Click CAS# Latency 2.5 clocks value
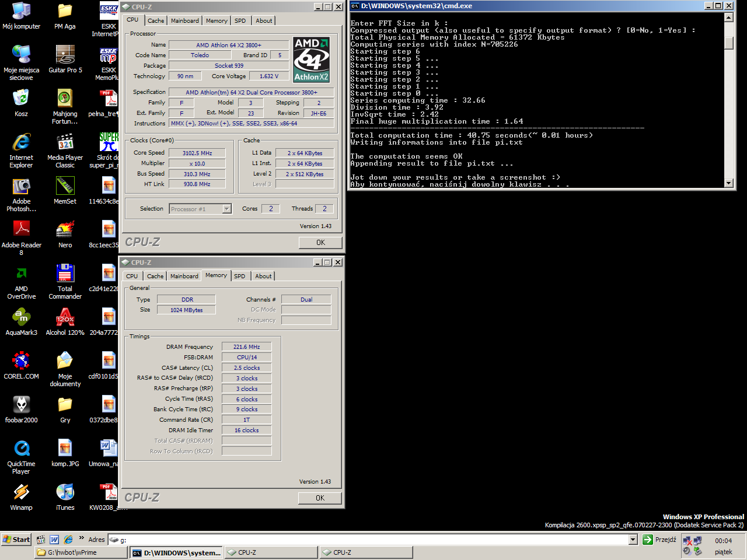Viewport: 747px width, 560px height. pos(246,367)
